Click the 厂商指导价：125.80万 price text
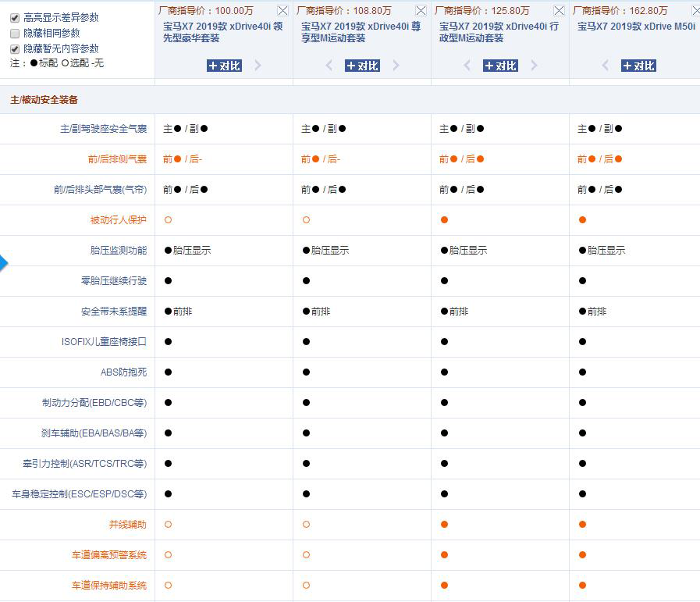 click(x=484, y=10)
